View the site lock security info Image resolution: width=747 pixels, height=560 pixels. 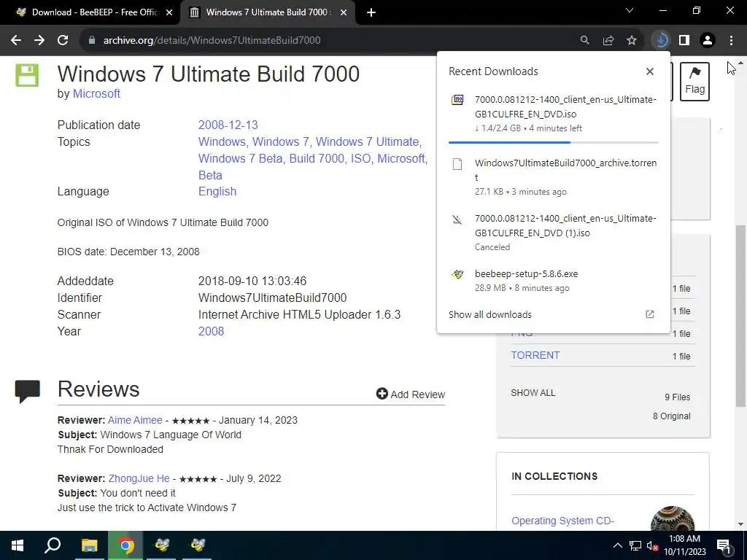92,41
